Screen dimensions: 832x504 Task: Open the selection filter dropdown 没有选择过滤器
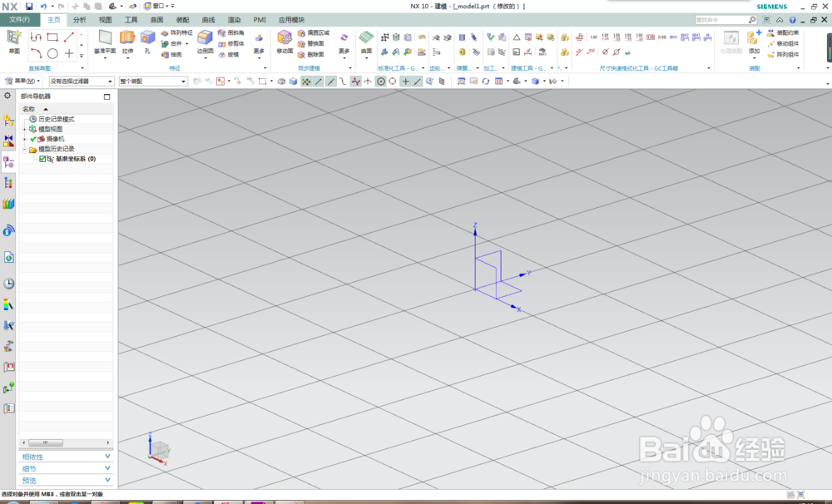[x=82, y=82]
